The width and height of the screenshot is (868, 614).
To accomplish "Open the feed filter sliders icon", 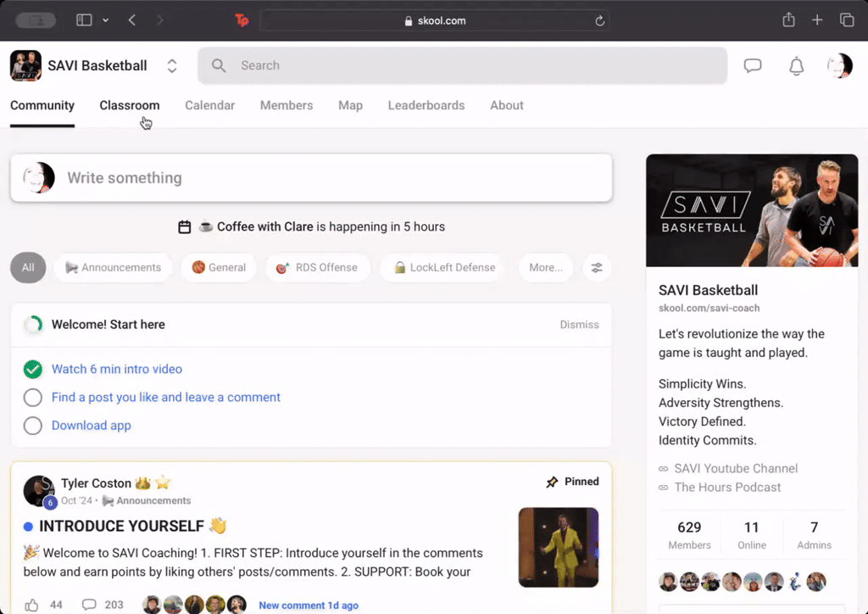I will coord(597,267).
